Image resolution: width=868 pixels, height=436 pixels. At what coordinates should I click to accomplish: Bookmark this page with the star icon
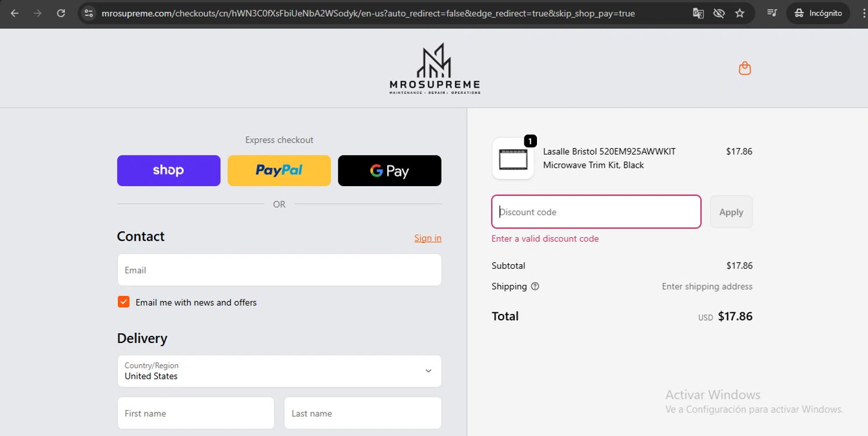[x=740, y=13]
